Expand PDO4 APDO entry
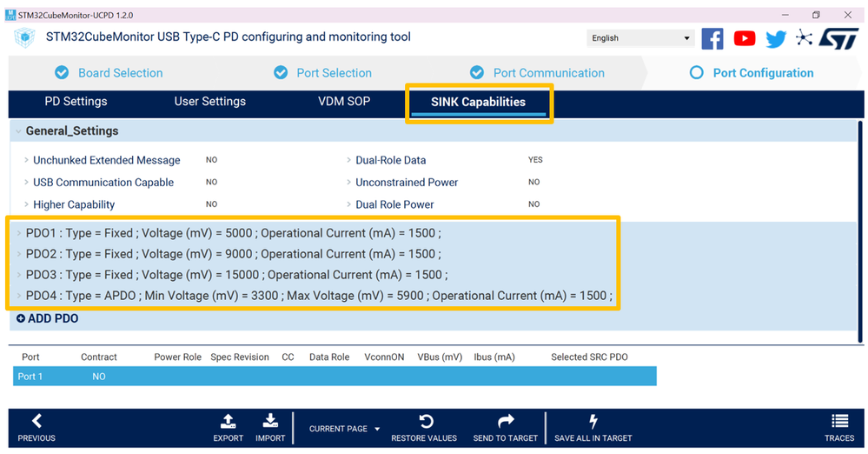Image resolution: width=868 pixels, height=454 pixels. (19, 296)
